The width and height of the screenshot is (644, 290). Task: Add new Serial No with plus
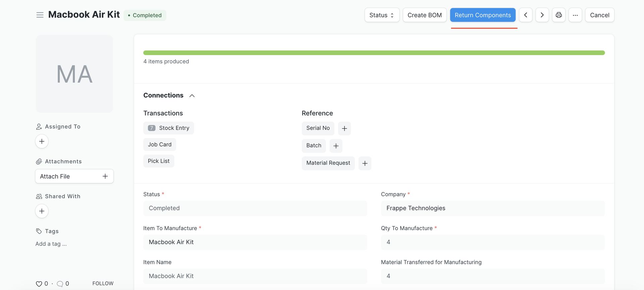coord(344,129)
